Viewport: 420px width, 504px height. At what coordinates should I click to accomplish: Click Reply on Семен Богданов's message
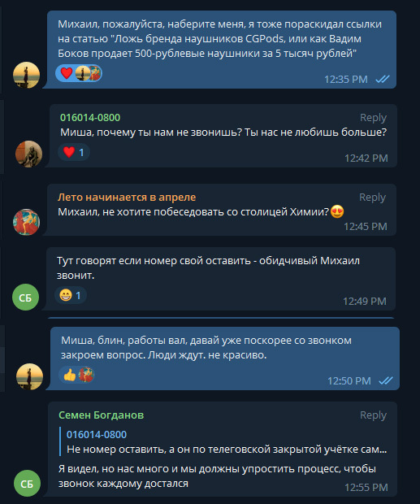pos(373,415)
